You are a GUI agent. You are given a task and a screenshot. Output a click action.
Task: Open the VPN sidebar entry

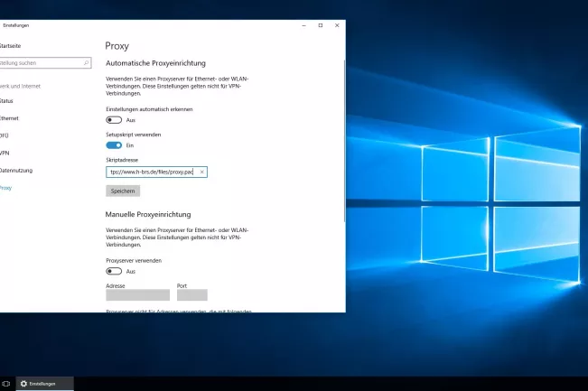pos(5,153)
